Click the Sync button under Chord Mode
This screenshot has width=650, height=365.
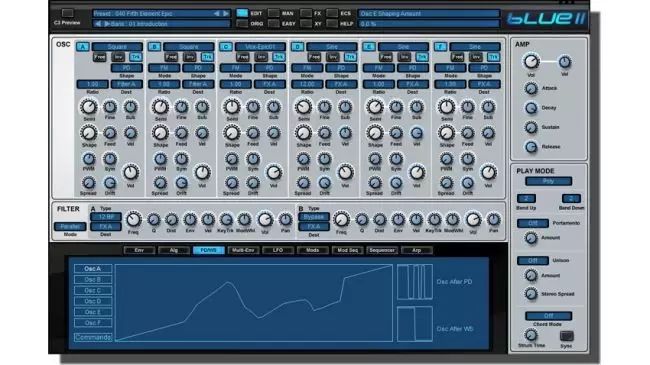566,336
